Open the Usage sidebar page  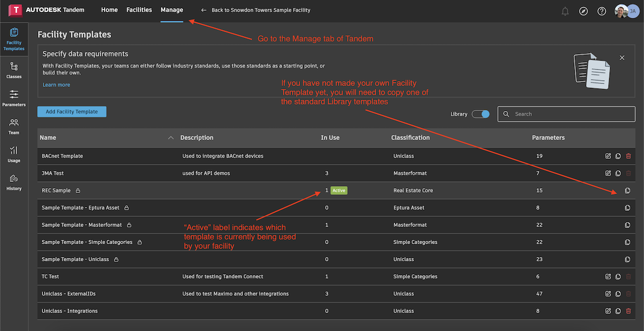[x=14, y=154]
